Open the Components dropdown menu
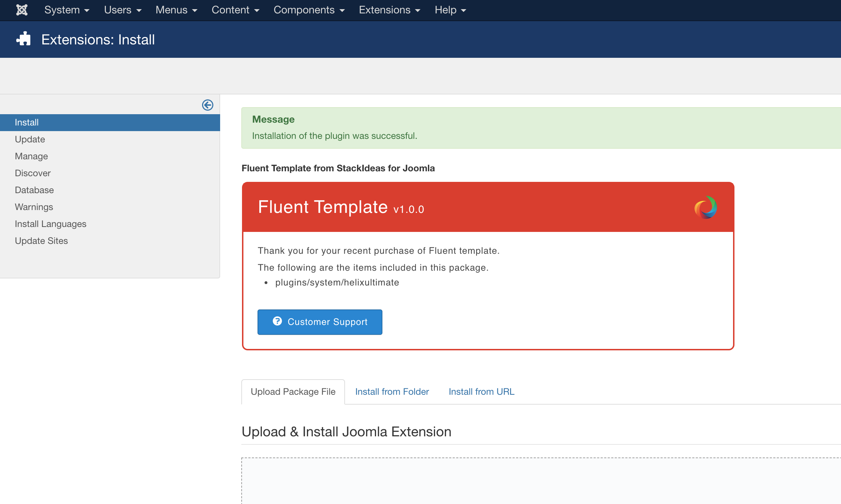Screen dimensions: 841x504 click(x=309, y=10)
